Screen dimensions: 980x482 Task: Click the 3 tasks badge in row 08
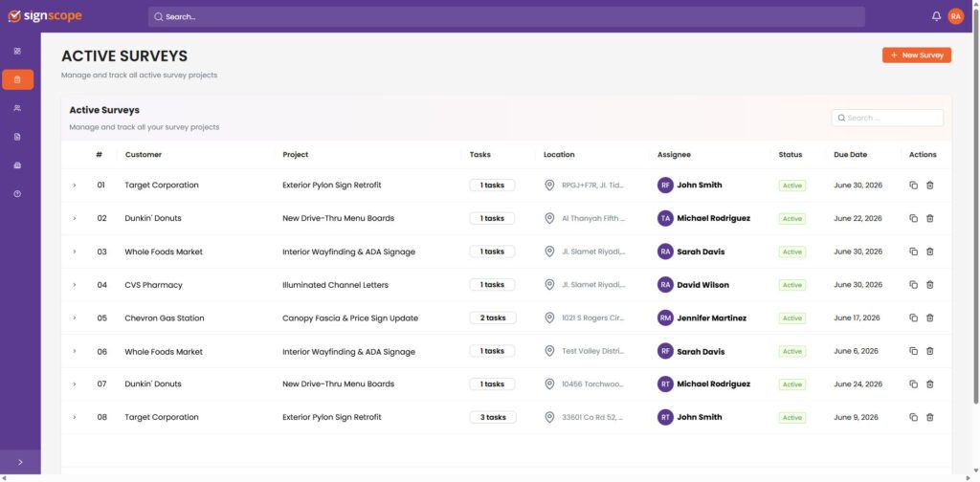493,417
